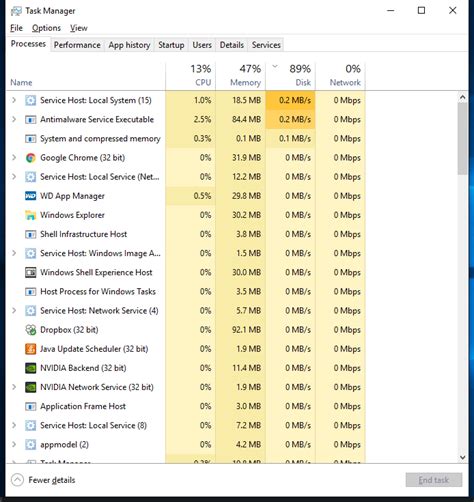Expand Service Host: Local Service (Net...) row
The image size is (474, 502).
pos(14,176)
